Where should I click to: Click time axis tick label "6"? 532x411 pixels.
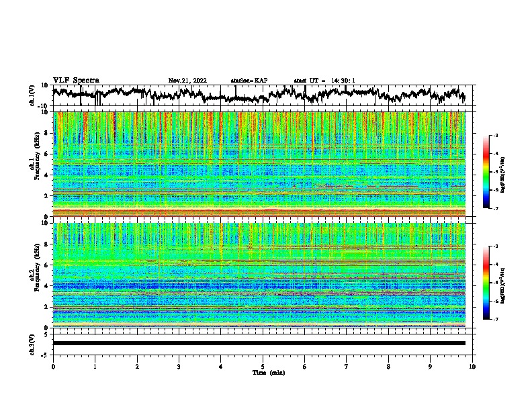click(x=305, y=367)
